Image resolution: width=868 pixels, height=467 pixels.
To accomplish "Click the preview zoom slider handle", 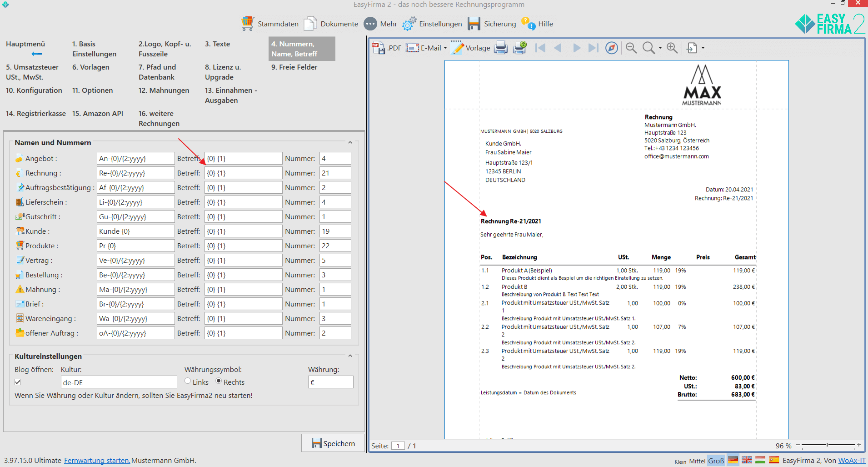I will coord(827,445).
